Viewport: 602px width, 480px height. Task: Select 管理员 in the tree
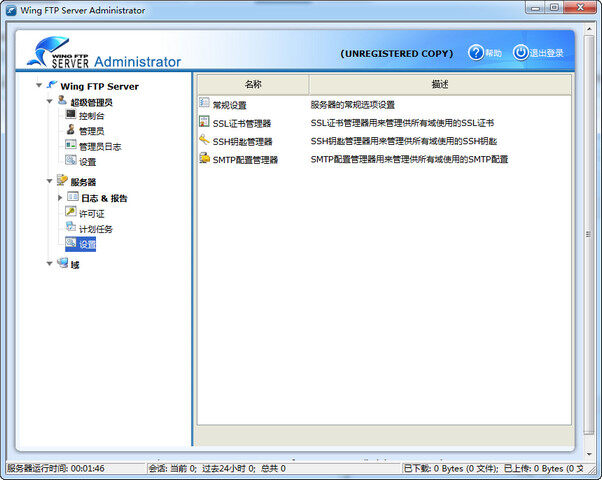point(91,131)
